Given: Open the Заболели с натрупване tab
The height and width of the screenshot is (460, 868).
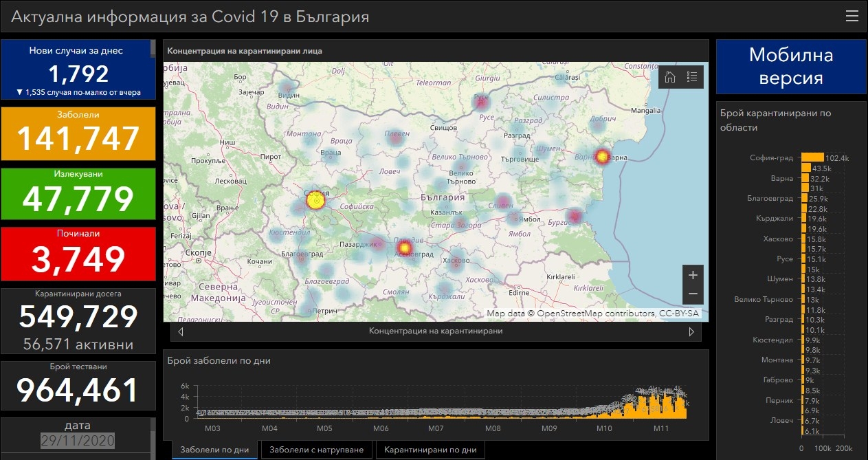Looking at the screenshot, I should [x=317, y=450].
